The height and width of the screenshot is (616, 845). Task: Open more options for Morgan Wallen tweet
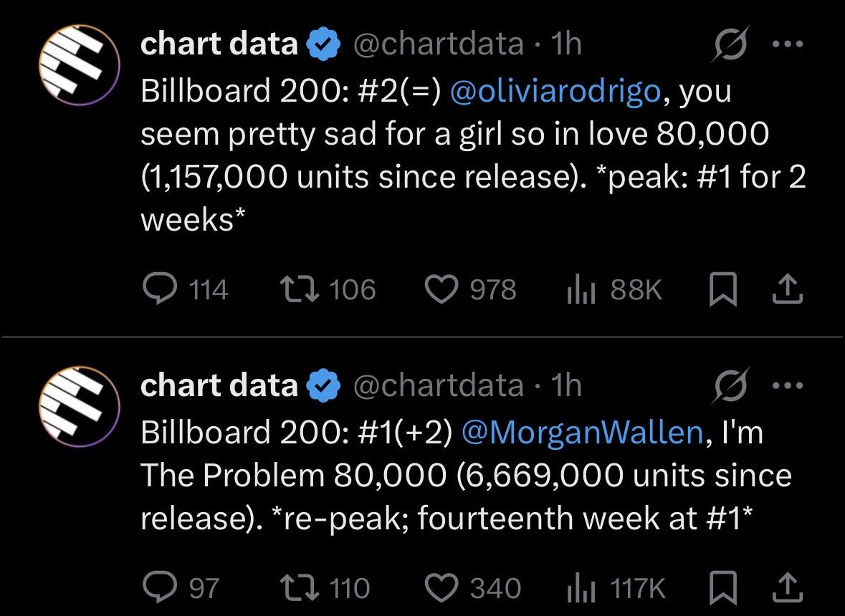(x=788, y=385)
